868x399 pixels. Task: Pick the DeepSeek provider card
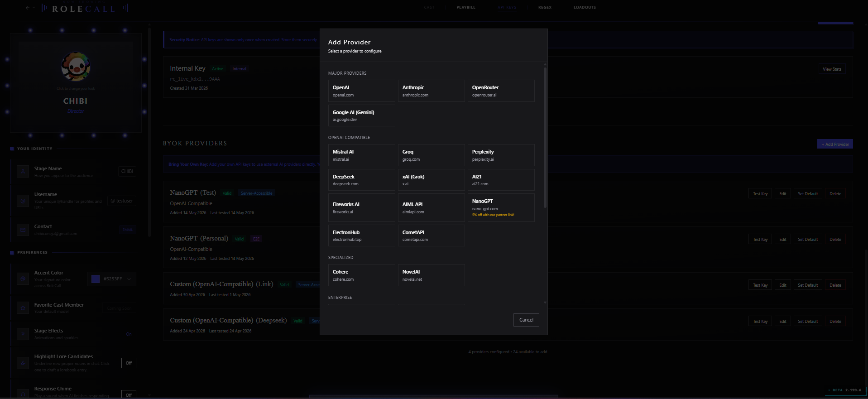pos(362,180)
